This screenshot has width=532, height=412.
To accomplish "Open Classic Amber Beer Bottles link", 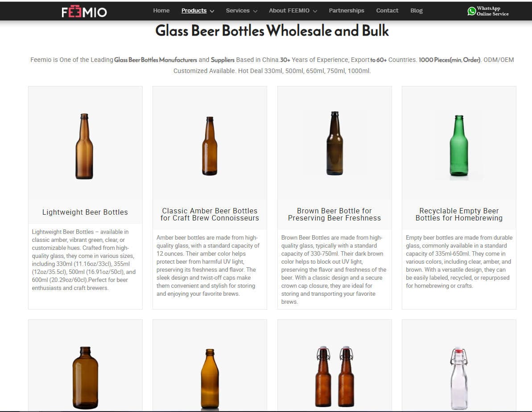I will point(210,214).
